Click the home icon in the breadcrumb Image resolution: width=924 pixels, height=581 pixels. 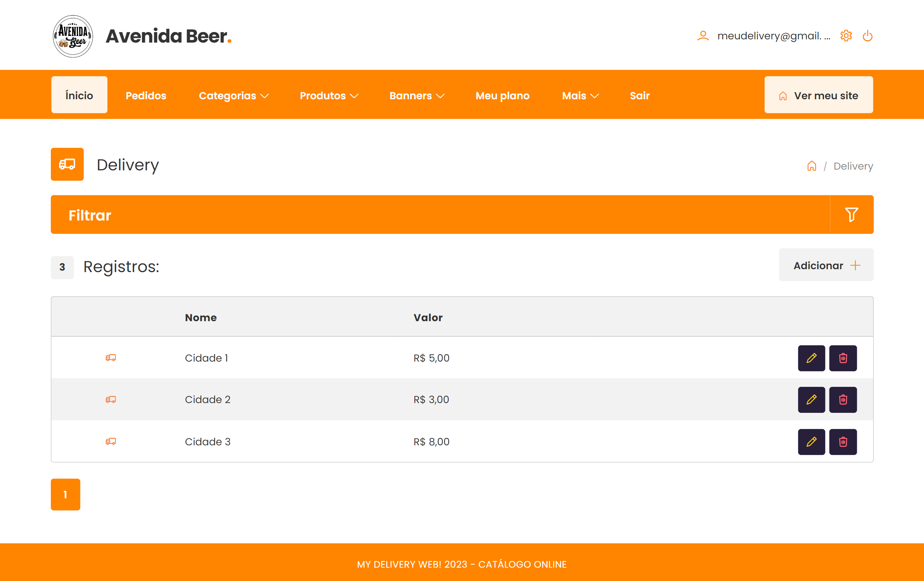click(x=812, y=166)
